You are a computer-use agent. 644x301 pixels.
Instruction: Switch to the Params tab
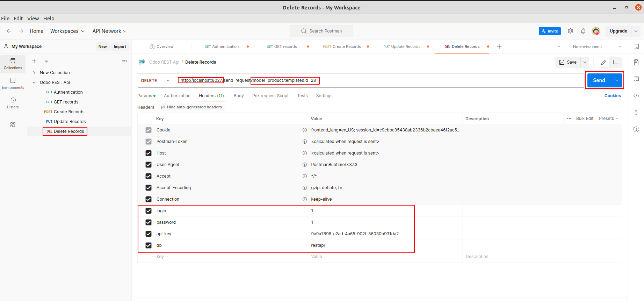pyautogui.click(x=146, y=96)
